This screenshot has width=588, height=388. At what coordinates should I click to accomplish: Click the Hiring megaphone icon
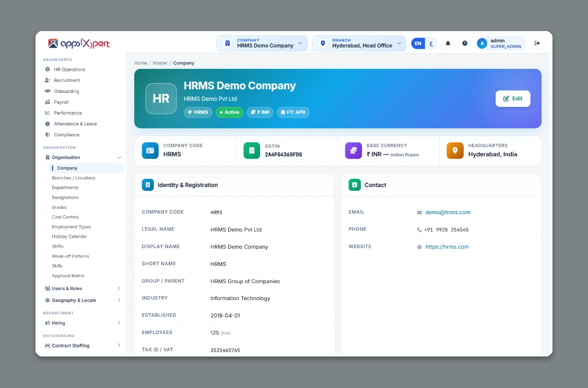pos(47,323)
